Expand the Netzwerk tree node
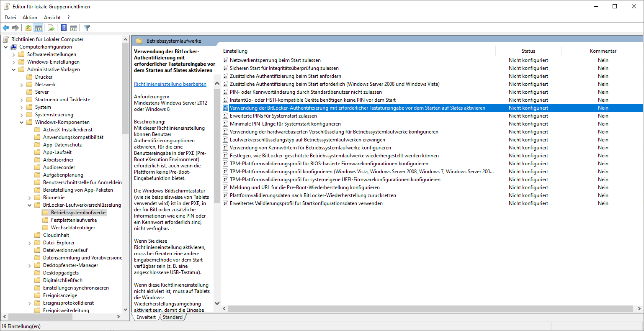The width and height of the screenshot is (644, 331). 21,84
